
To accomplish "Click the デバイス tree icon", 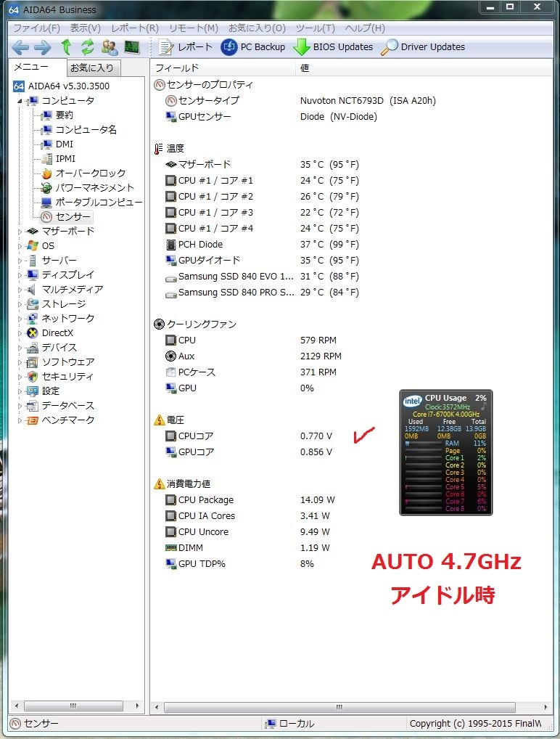I will (33, 348).
